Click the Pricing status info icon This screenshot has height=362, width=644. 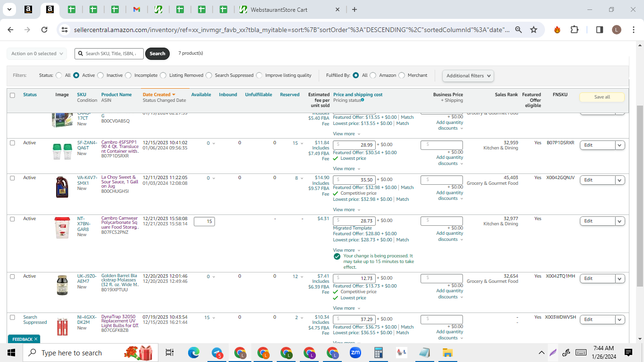363,100
